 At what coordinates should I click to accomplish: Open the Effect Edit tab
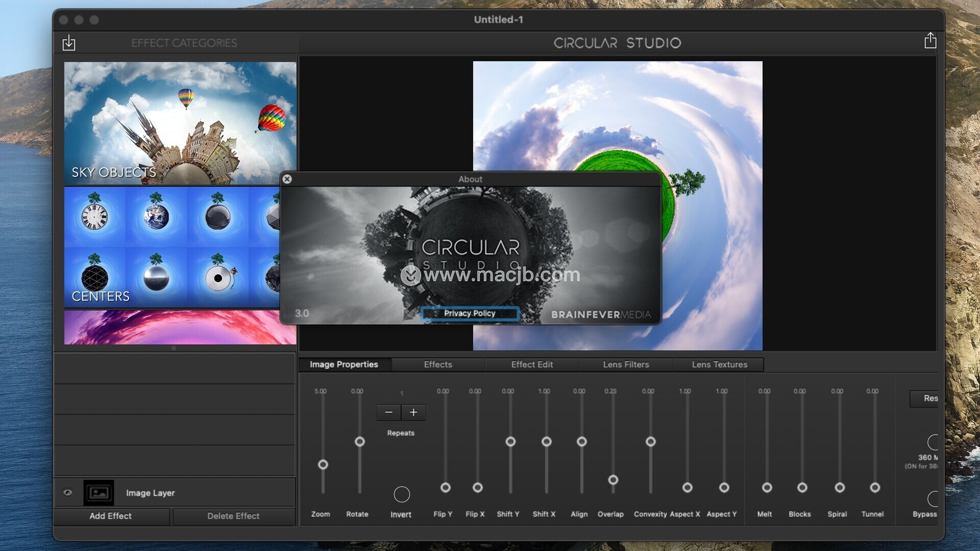(532, 364)
